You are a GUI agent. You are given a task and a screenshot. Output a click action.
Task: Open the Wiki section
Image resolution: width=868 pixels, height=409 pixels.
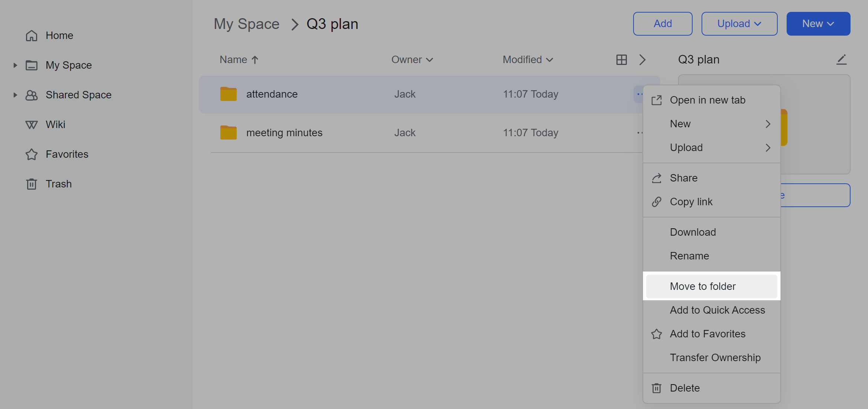pos(55,124)
